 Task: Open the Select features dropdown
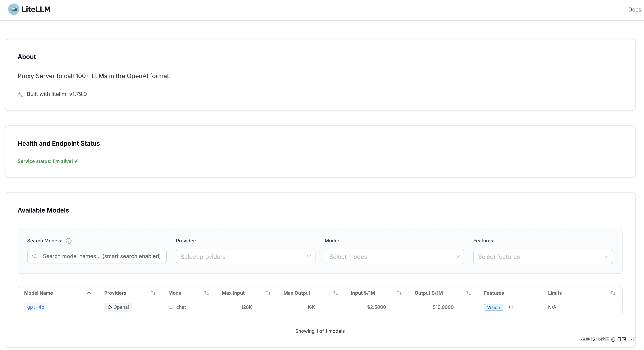[543, 257]
